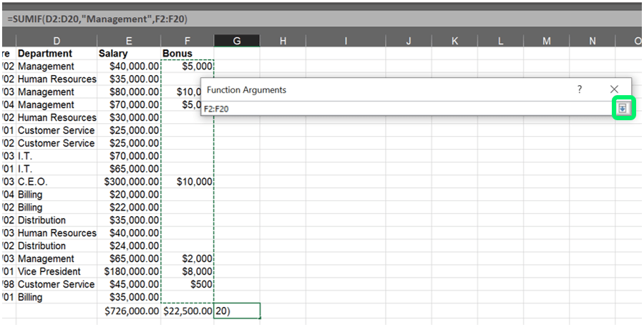
Task: Select the column J header
Action: click(x=409, y=41)
